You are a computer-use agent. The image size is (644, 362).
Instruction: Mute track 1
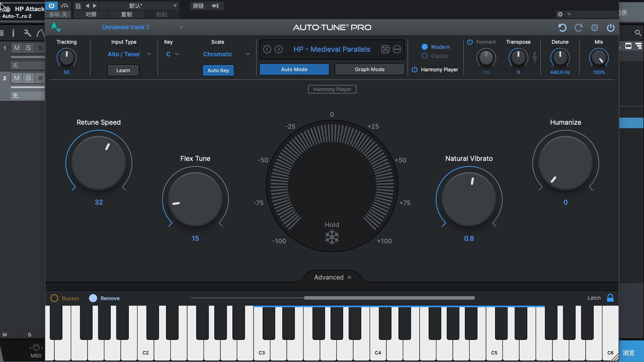click(16, 48)
